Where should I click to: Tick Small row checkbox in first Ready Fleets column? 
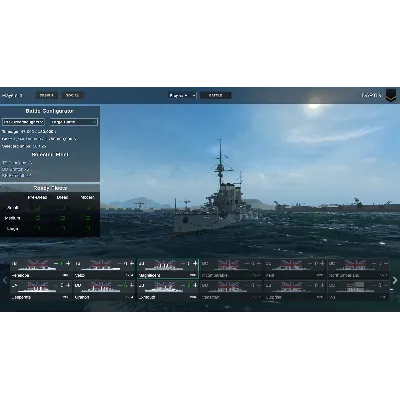pos(38,208)
